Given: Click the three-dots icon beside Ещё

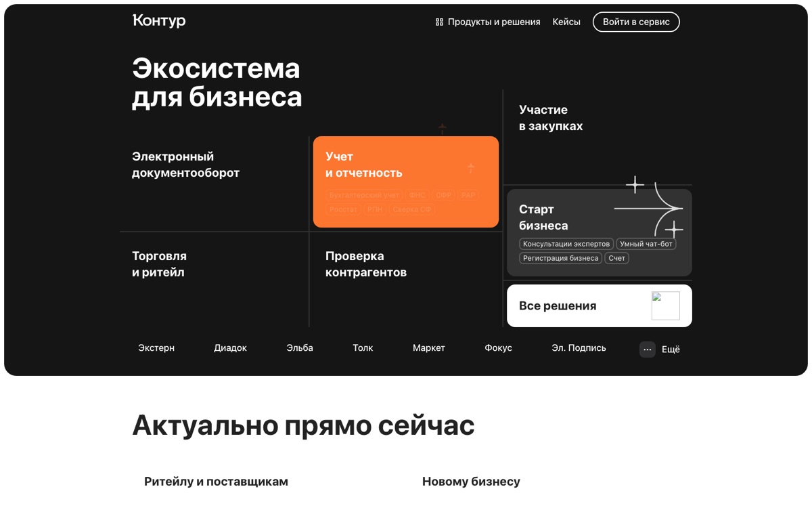Looking at the screenshot, I should (x=648, y=350).
